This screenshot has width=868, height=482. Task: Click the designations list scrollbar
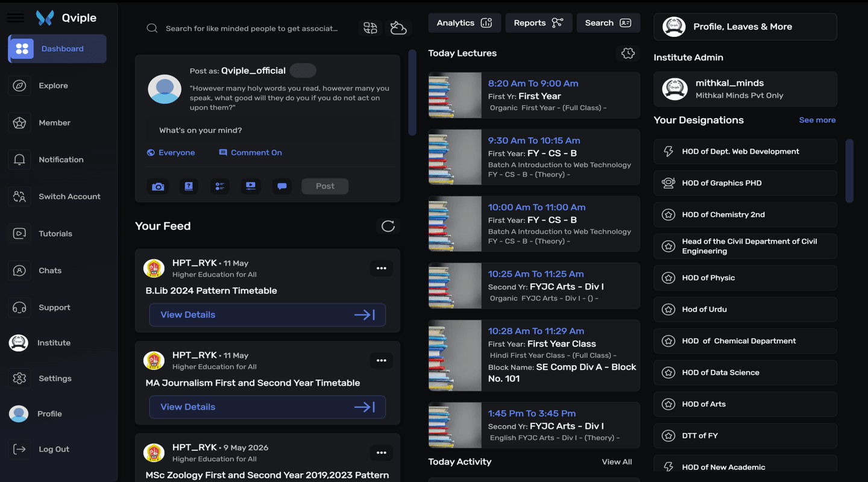849,171
